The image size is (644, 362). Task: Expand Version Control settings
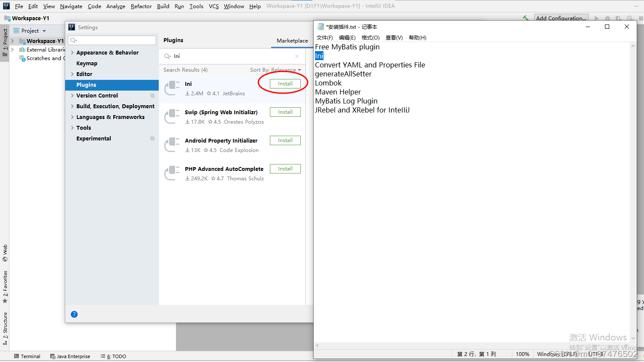click(x=72, y=96)
